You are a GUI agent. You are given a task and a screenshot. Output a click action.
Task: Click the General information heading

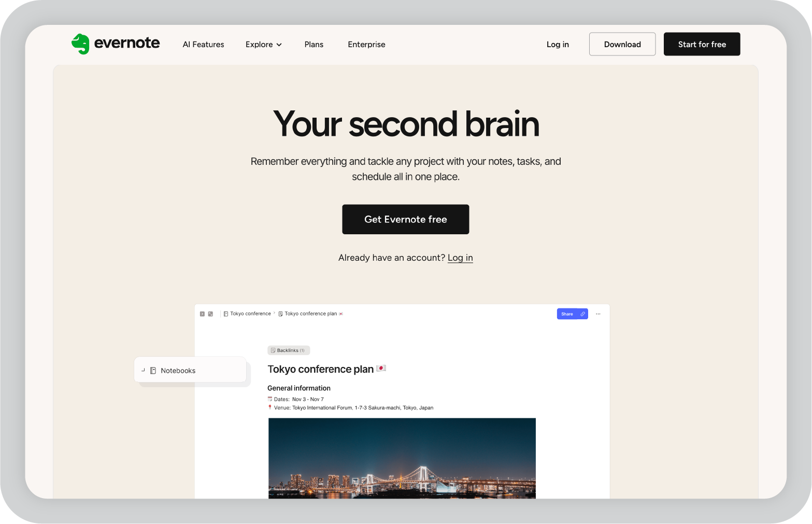(299, 388)
